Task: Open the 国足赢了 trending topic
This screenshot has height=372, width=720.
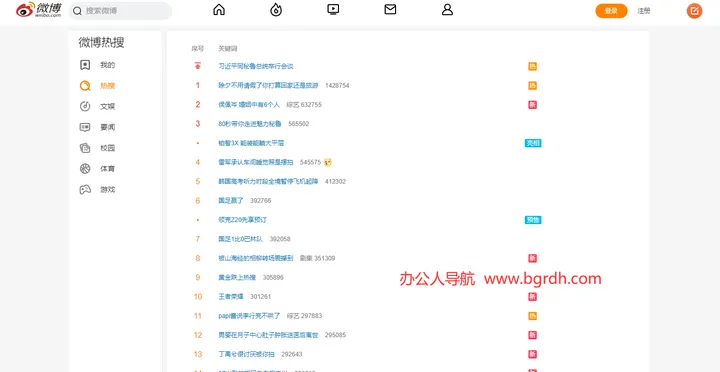Action: [x=231, y=201]
